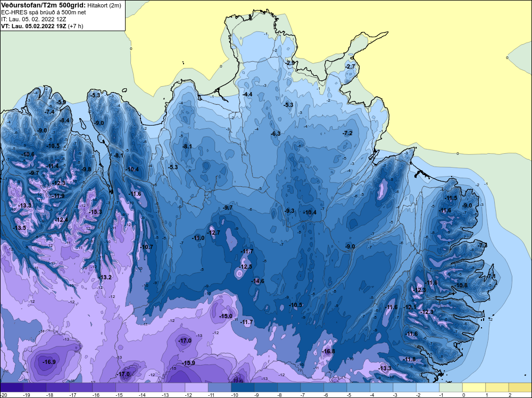Click the temperature value "-6.3" on the map
Screen dimensions: 532x398
(x=276, y=134)
